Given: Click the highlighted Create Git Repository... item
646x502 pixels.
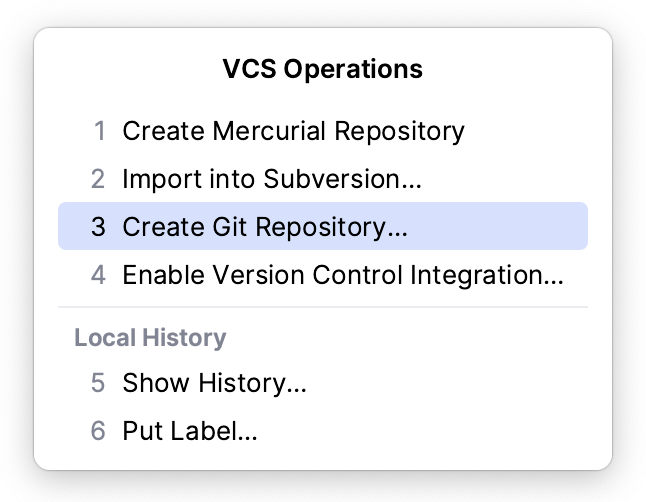Looking at the screenshot, I should click(x=265, y=227).
